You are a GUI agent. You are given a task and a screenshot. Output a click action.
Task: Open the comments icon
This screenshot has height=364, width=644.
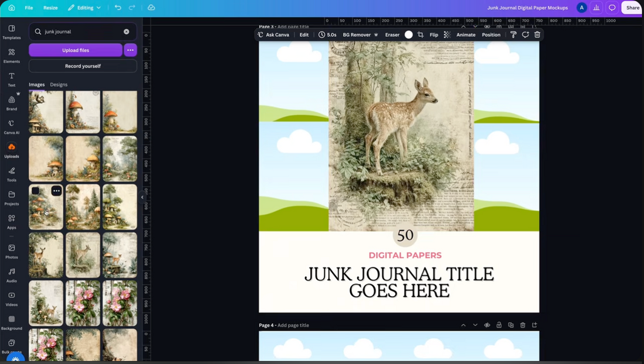click(612, 8)
